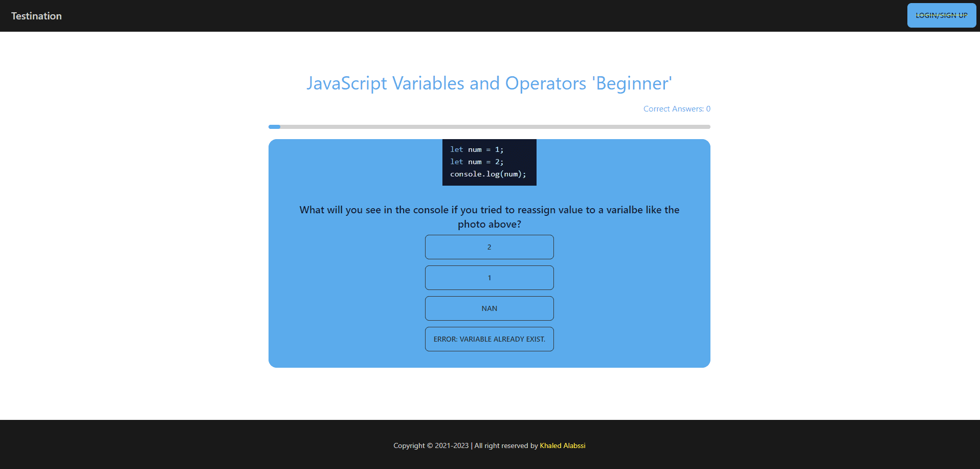Screen dimensions: 980x469
Task: Click 'console.log(num);' line in snippet
Action: pyautogui.click(x=488, y=174)
